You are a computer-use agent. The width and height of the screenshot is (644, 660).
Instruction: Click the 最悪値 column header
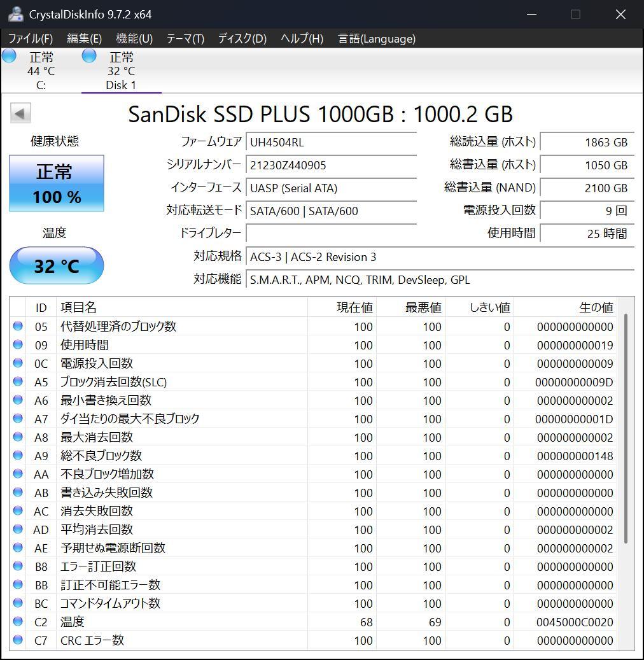[x=410, y=307]
